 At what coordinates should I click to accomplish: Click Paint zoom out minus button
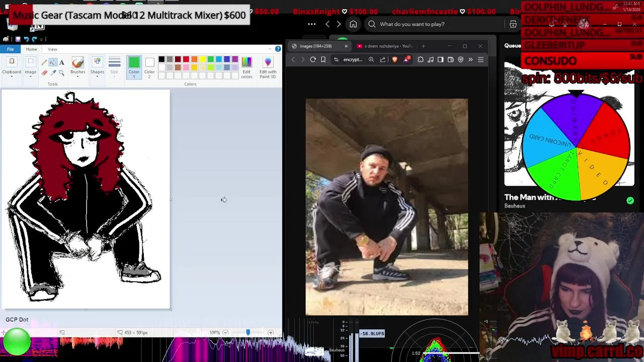225,332
